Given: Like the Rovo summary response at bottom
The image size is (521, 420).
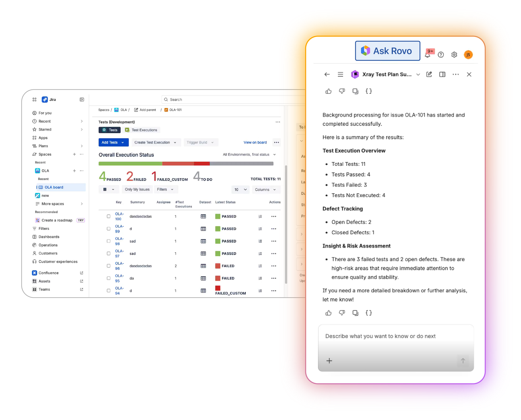Looking at the screenshot, I should 328,313.
